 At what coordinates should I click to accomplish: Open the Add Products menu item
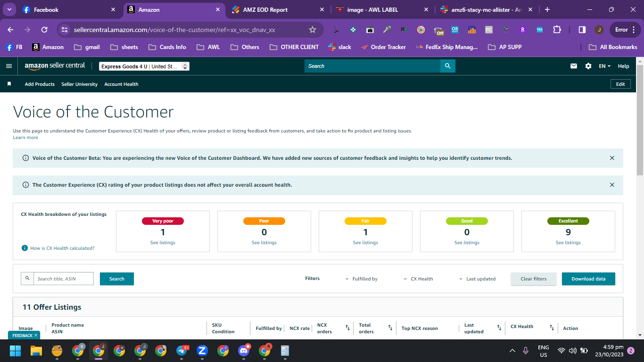(40, 84)
